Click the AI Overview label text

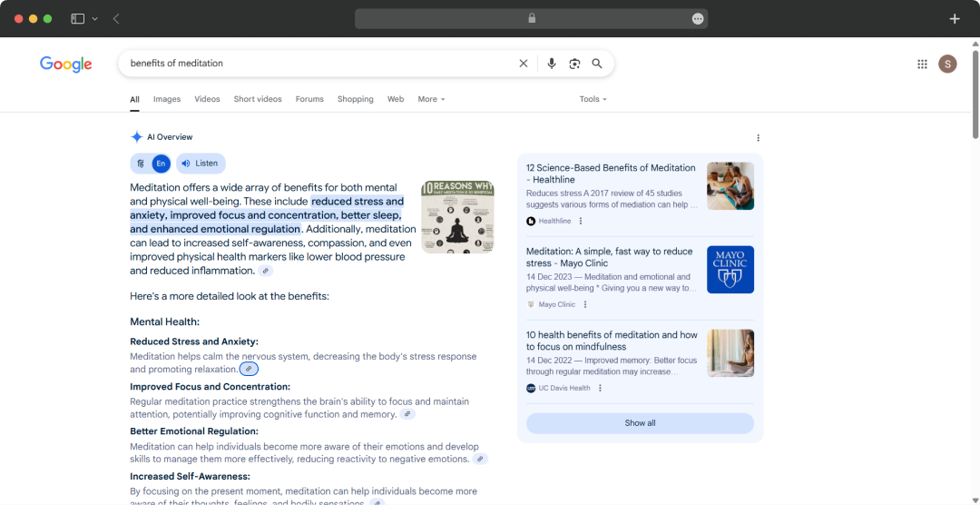point(170,137)
